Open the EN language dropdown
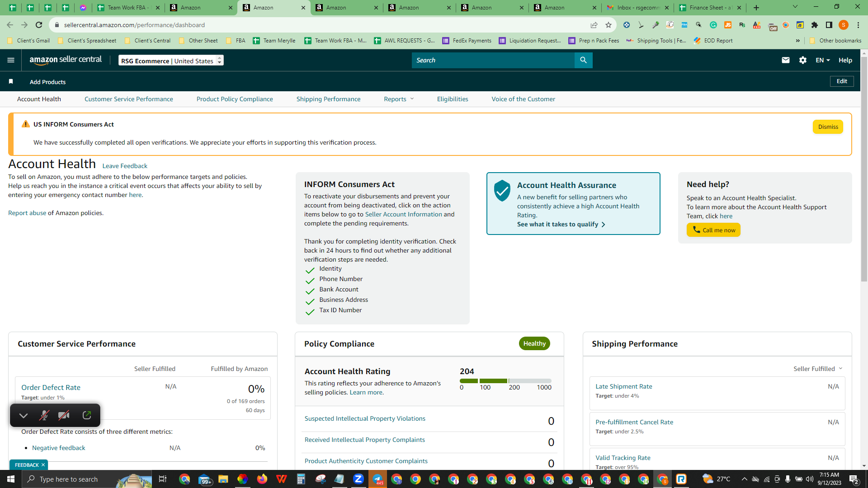Viewport: 868px width, 488px height. [823, 60]
